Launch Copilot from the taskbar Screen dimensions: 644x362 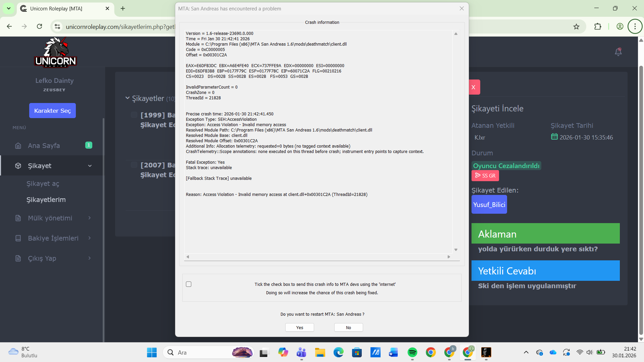283,352
